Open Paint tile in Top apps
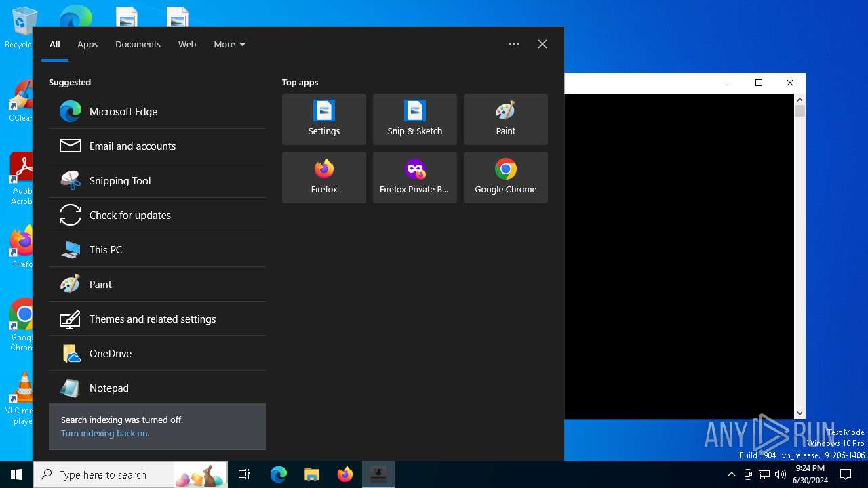Viewport: 868px width, 488px height. (x=506, y=119)
